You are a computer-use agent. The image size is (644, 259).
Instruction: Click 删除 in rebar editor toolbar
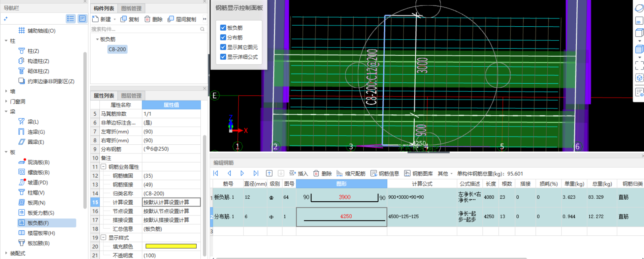tap(323, 173)
